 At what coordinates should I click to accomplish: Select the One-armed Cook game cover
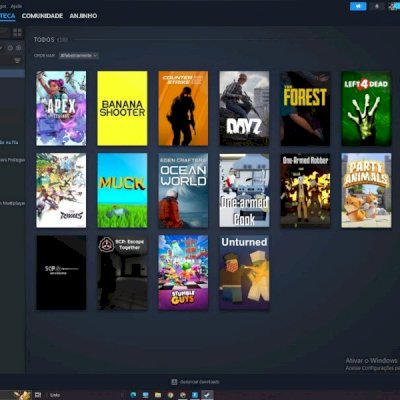click(x=244, y=190)
